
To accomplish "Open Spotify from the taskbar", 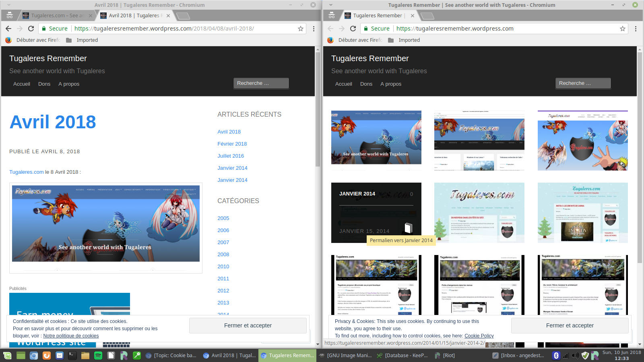I will tap(98, 356).
